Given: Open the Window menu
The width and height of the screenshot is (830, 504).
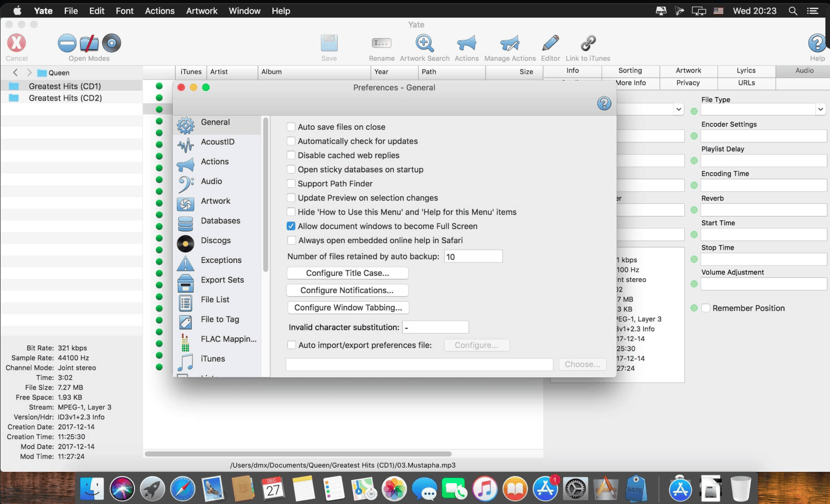Looking at the screenshot, I should click(244, 11).
